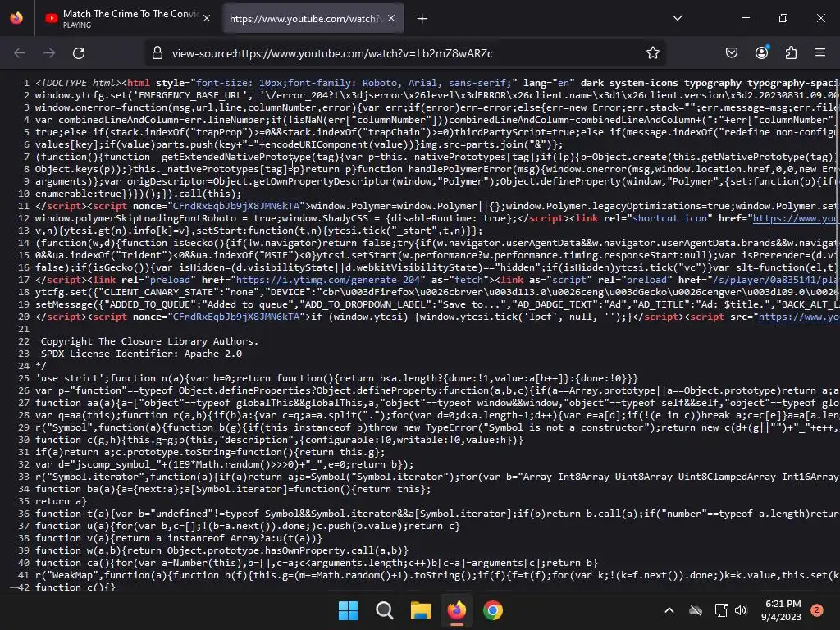Select text 'SPDX-License-Identifier: Apache-2.0'
840x630 pixels.
click(x=141, y=354)
